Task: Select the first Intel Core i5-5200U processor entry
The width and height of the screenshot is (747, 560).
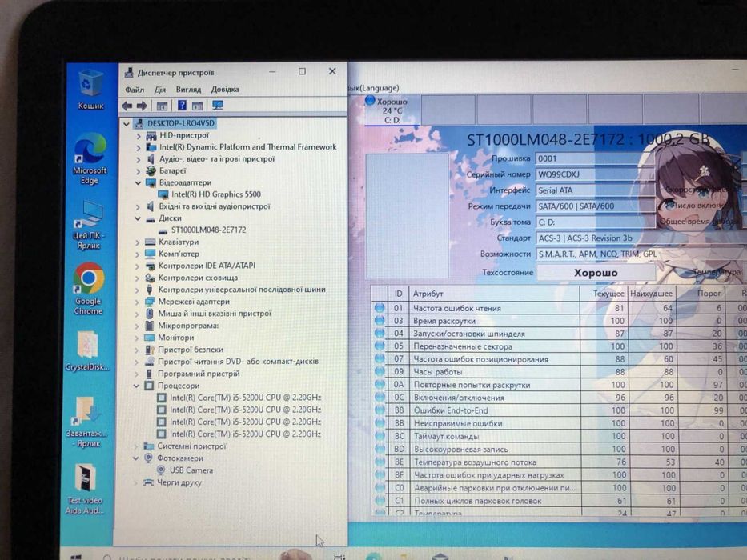Action: pos(239,398)
